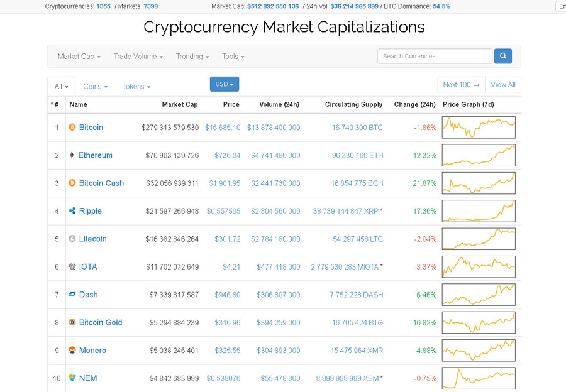
Task: Open the IOTA currency link
Action: click(x=88, y=266)
